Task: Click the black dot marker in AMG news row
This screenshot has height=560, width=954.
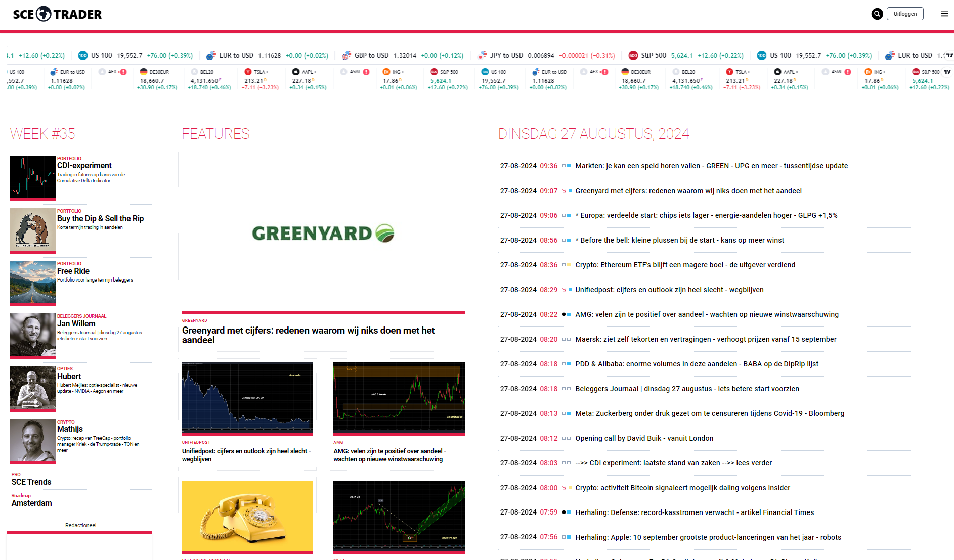Action: [x=564, y=314]
